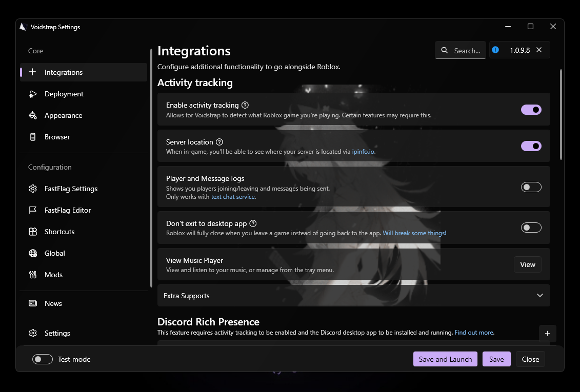The height and width of the screenshot is (392, 580).
Task: Open Integrations via its plus icon
Action: point(32,72)
